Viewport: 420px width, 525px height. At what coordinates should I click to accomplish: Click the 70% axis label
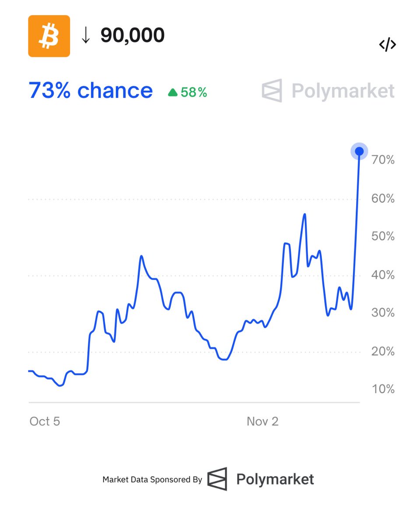pyautogui.click(x=383, y=160)
